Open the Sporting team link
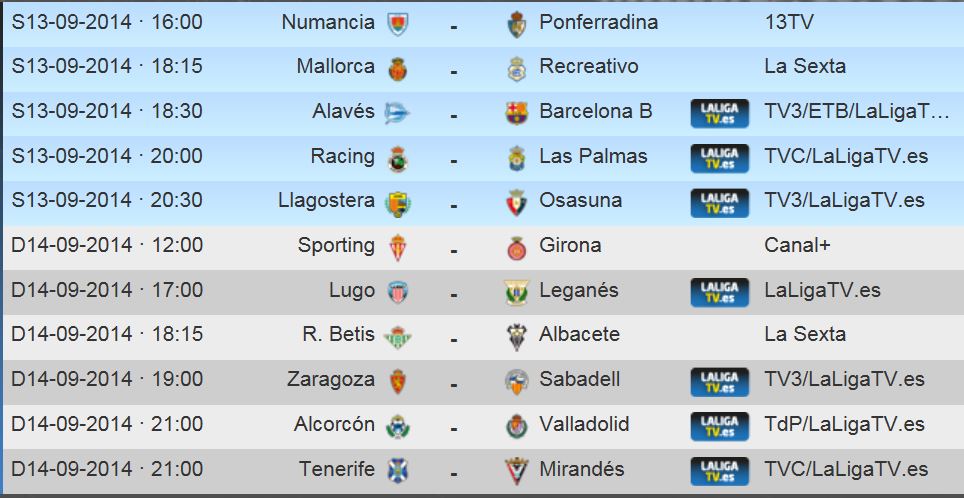Viewport: 964px width, 498px height. coord(336,245)
